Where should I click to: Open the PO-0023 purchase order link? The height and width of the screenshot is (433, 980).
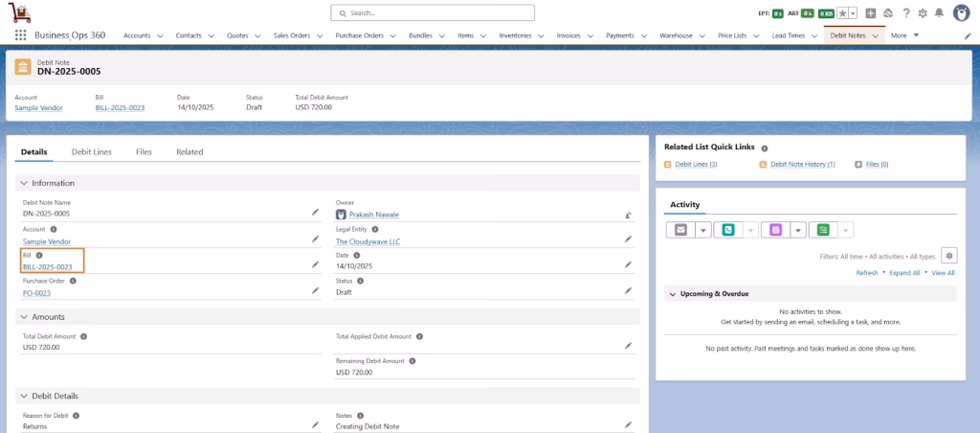[36, 293]
